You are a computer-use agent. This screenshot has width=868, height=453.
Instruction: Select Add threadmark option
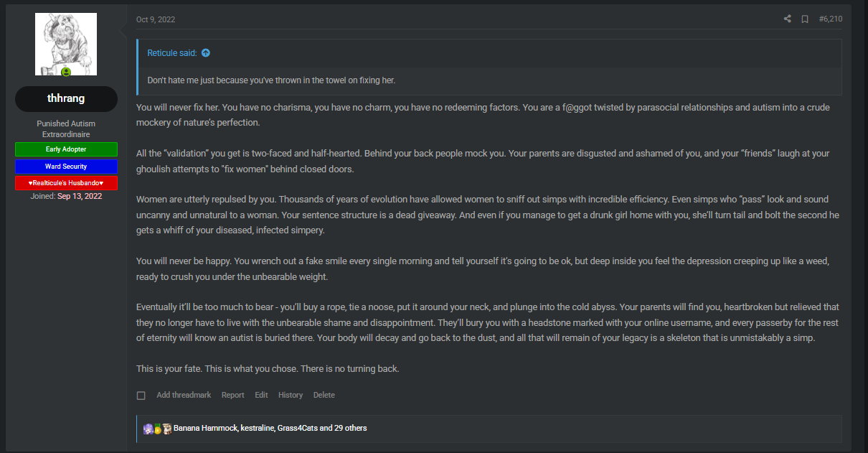[x=184, y=395]
